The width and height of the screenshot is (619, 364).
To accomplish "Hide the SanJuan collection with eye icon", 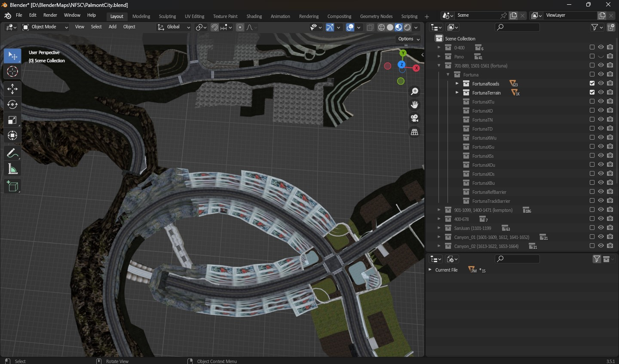I will click(601, 228).
